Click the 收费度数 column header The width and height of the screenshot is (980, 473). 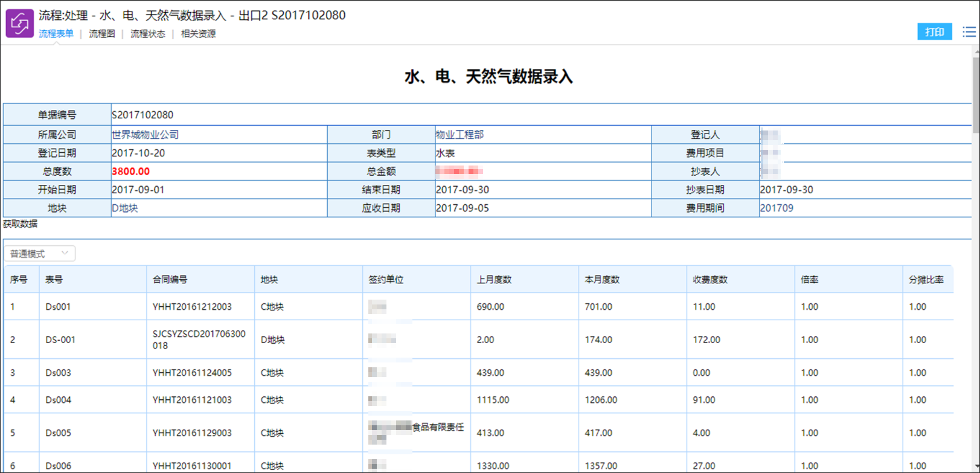tap(710, 280)
